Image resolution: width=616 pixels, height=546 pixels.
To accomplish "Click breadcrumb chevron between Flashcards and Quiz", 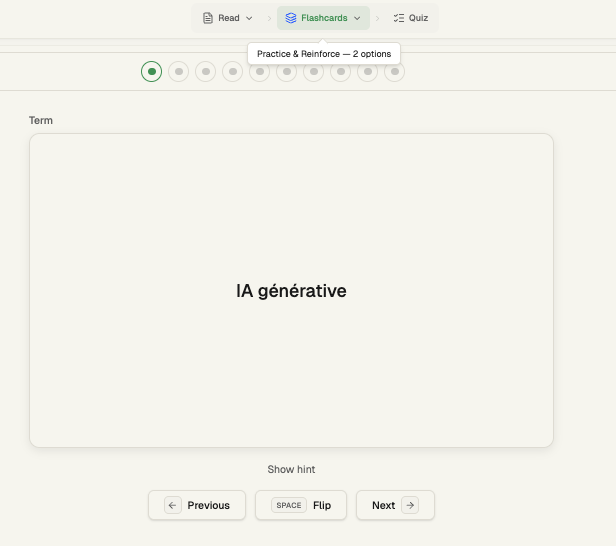I will coord(378,18).
